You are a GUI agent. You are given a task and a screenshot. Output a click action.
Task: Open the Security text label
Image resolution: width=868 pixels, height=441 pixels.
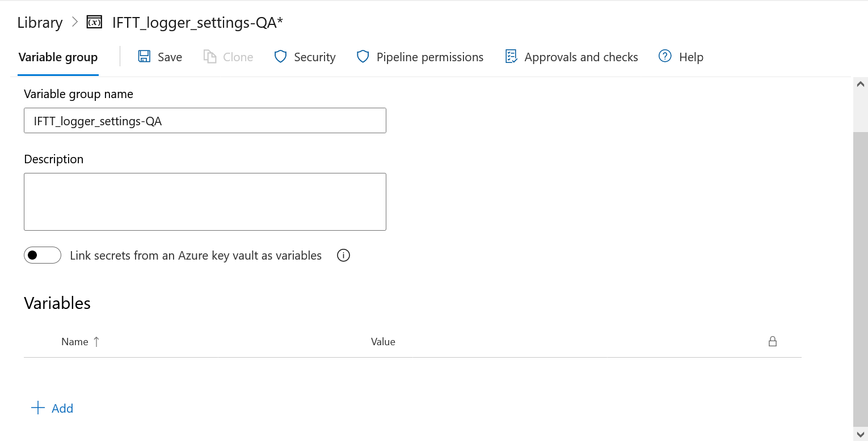[315, 57]
